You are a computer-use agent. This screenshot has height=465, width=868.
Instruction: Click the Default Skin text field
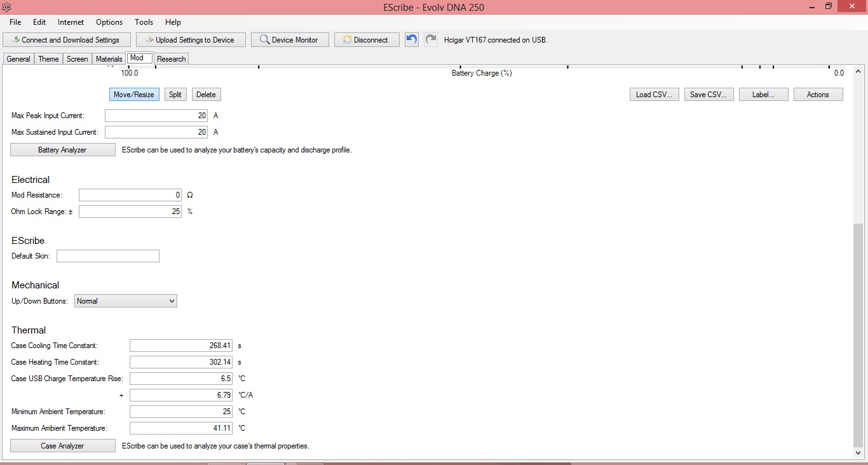click(108, 256)
